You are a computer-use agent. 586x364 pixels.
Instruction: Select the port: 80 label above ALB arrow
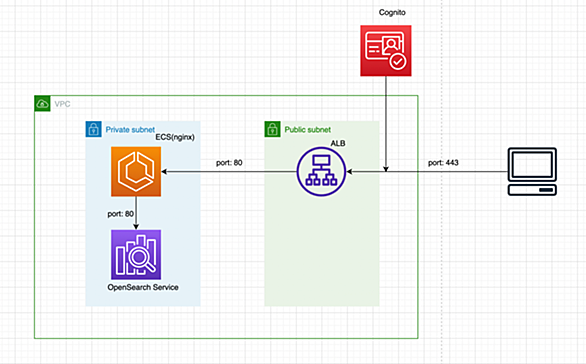(x=229, y=163)
